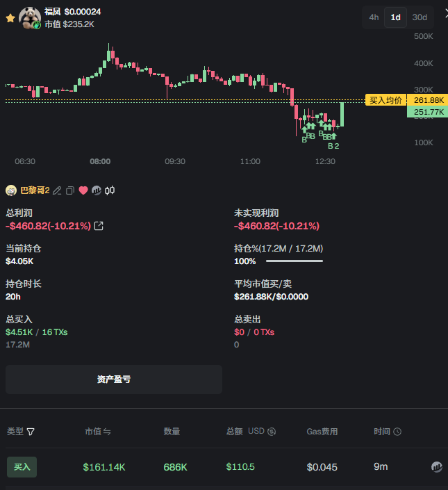
Task: Copy the 巴黎哥2 wallet address
Action: pyautogui.click(x=70, y=190)
